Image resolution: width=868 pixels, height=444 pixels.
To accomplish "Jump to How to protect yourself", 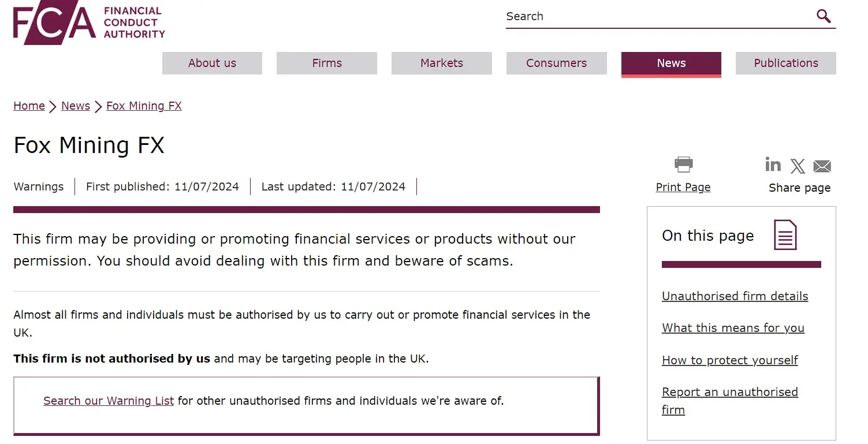I will [729, 360].
